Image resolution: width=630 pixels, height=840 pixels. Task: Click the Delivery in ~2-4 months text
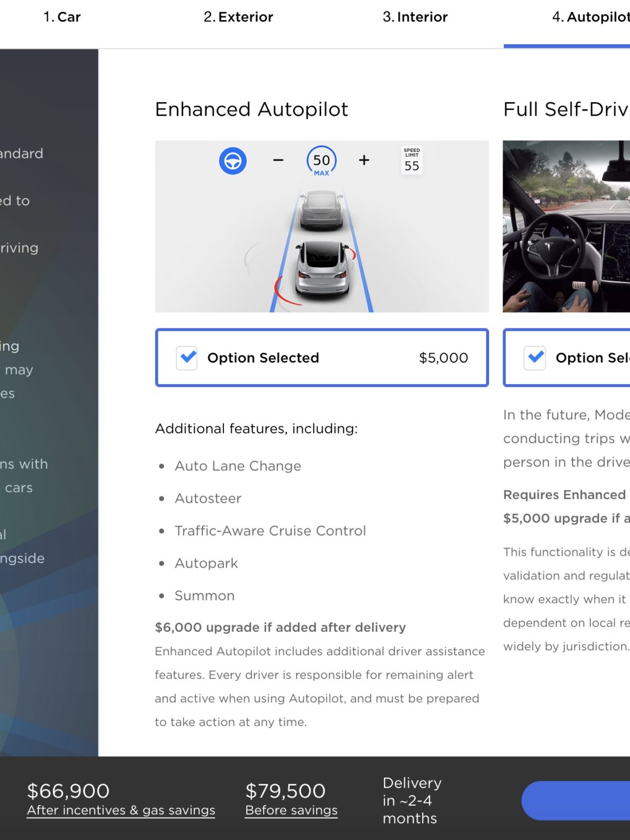(x=412, y=801)
